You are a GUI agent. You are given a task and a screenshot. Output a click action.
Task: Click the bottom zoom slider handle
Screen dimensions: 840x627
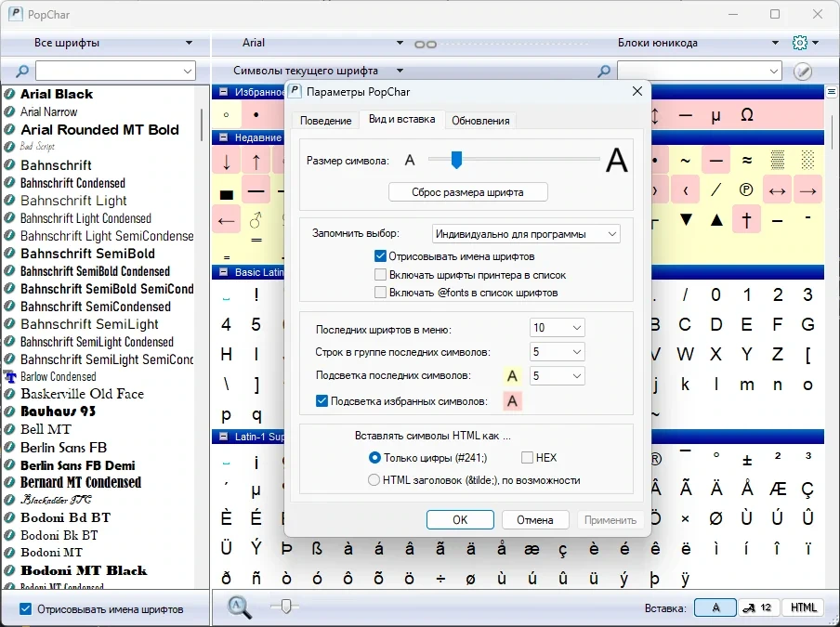click(286, 607)
